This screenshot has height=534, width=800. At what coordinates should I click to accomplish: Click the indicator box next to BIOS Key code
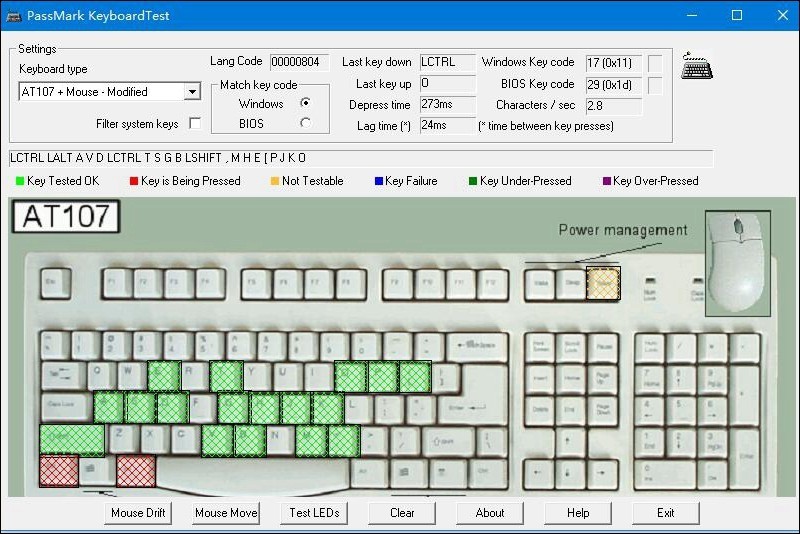[x=655, y=85]
